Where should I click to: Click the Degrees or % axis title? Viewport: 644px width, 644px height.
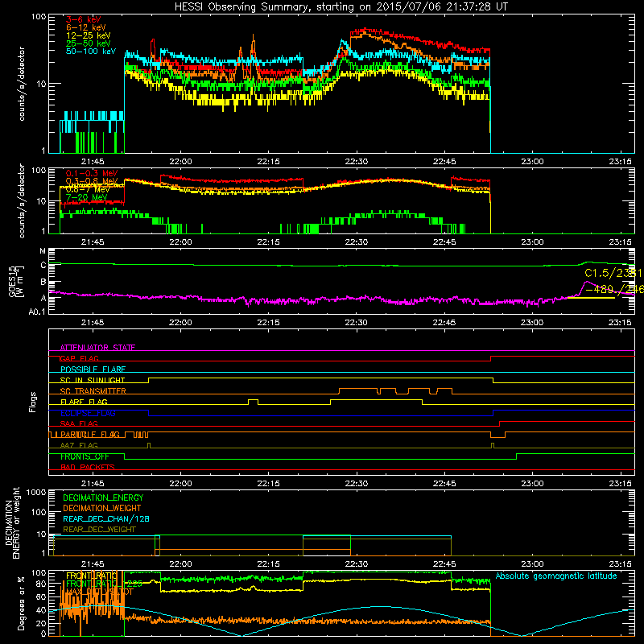[x=21, y=603]
